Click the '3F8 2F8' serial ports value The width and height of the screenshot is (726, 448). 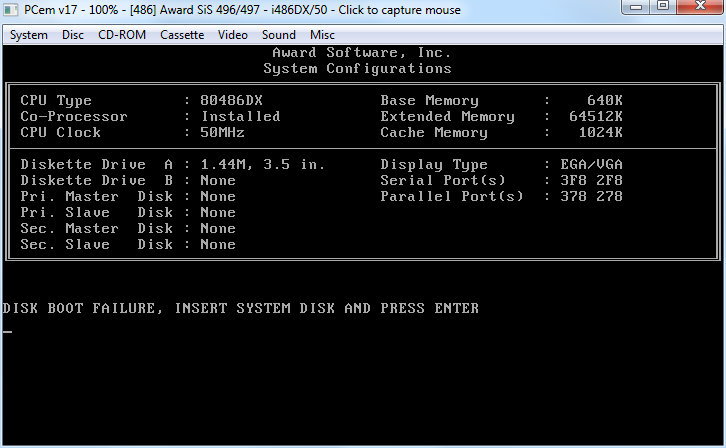591,180
